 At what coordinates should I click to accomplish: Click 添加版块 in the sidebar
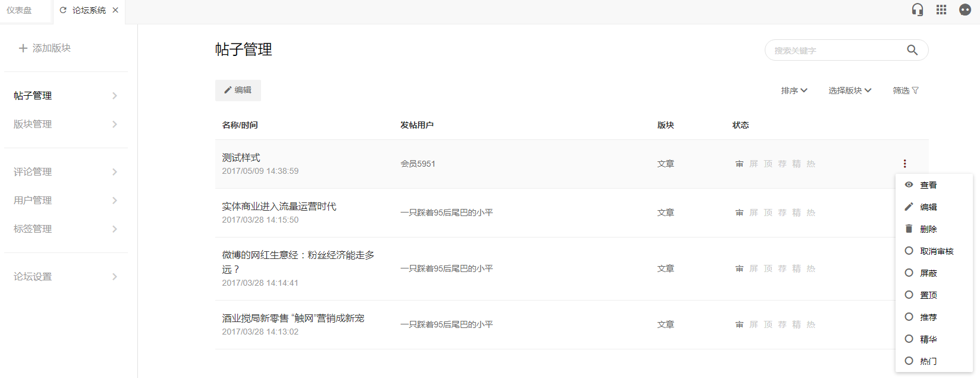(x=45, y=48)
